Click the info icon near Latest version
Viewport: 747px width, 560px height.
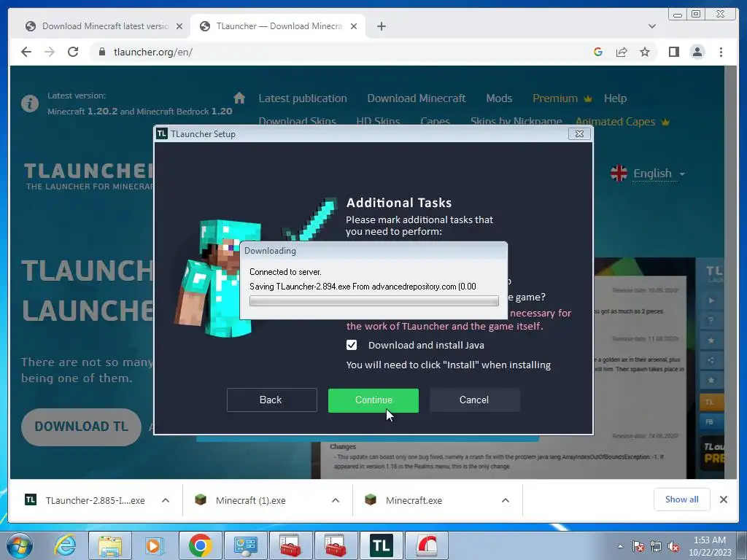(x=29, y=103)
